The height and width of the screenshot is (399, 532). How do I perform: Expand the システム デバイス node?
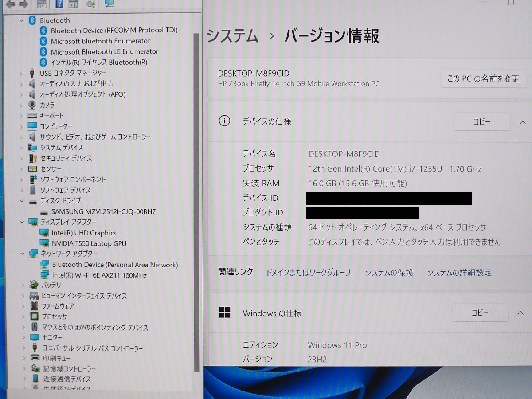(x=21, y=148)
